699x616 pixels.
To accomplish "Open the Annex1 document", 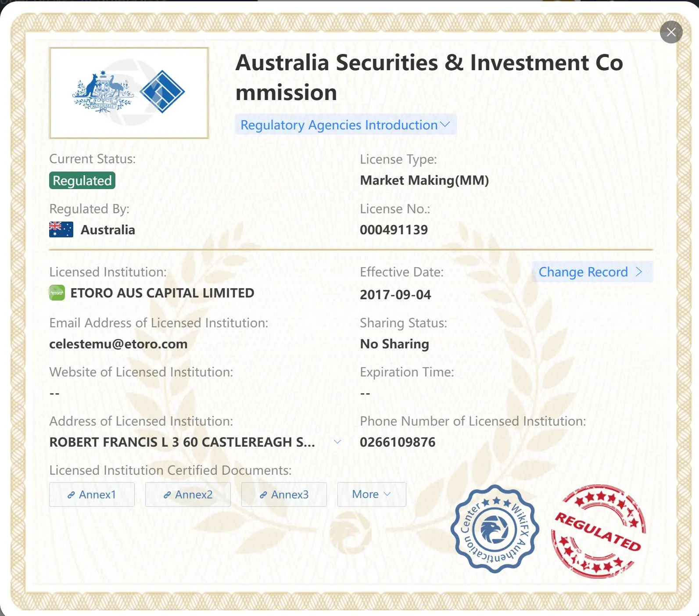I will tap(92, 494).
